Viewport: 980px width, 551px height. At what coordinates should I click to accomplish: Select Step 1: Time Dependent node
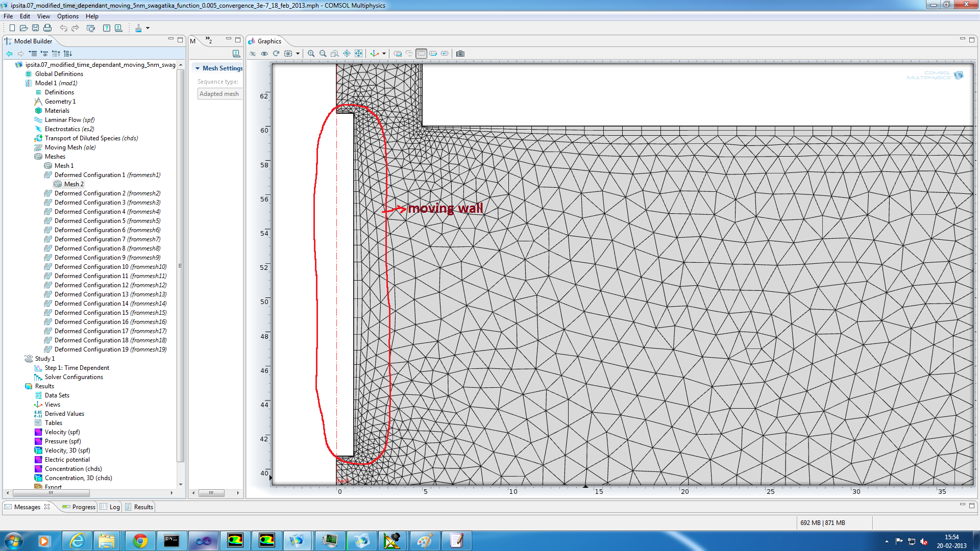77,368
